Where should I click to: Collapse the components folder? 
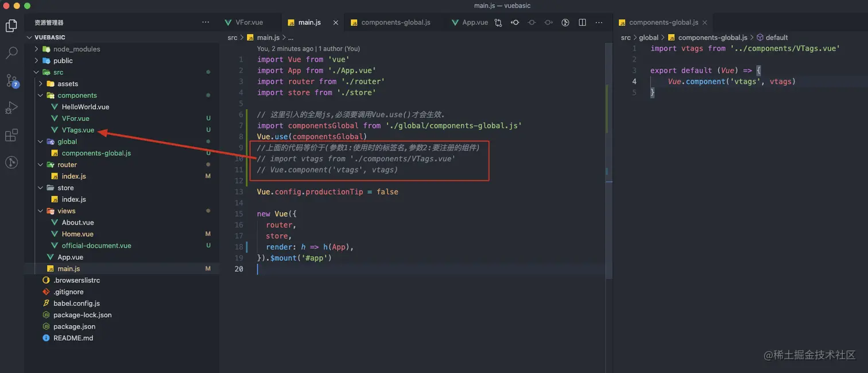77,95
